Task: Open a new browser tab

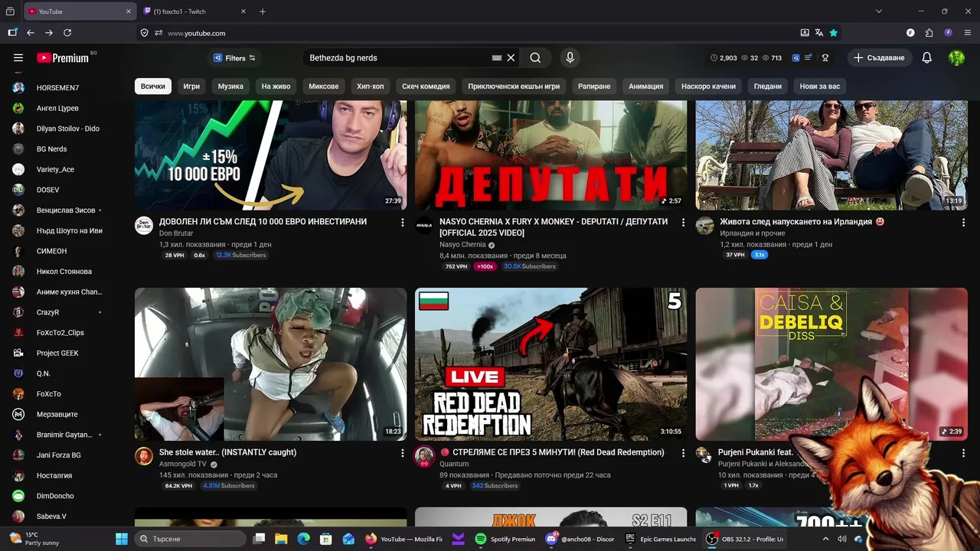Action: tap(263, 11)
